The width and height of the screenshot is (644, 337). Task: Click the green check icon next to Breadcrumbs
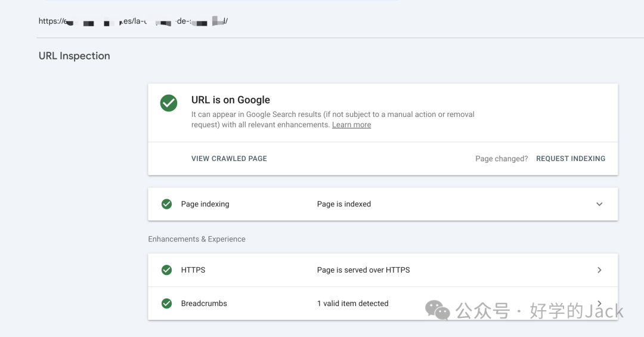(166, 303)
